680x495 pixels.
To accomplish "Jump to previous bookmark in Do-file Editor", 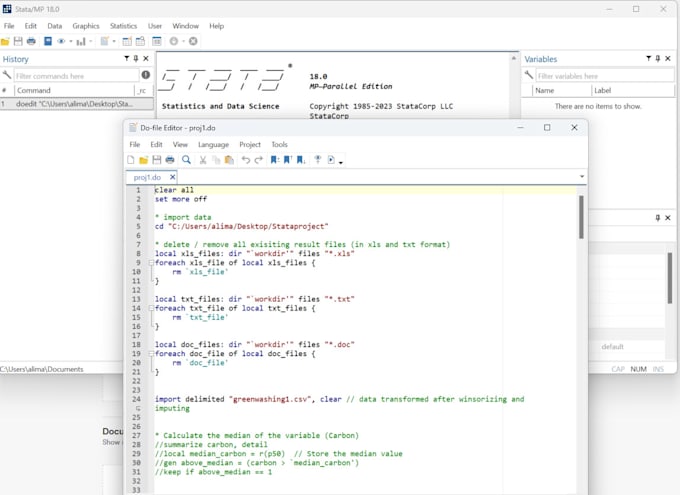I will 288,160.
